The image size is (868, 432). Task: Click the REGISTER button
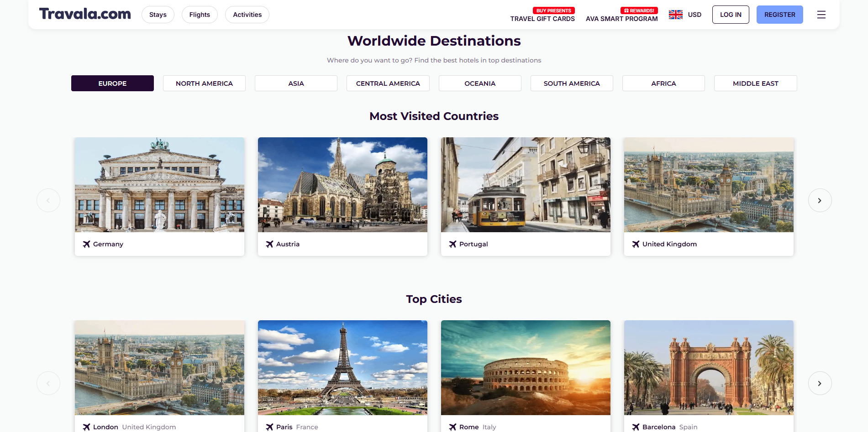click(779, 14)
